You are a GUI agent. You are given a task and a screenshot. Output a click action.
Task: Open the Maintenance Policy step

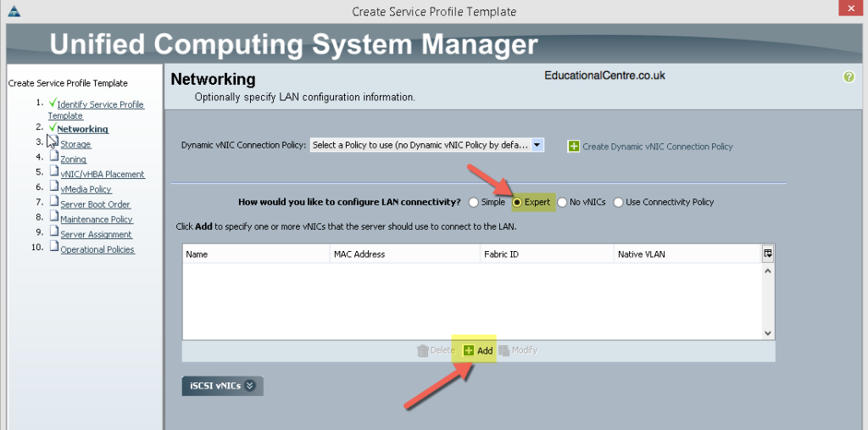pos(97,219)
